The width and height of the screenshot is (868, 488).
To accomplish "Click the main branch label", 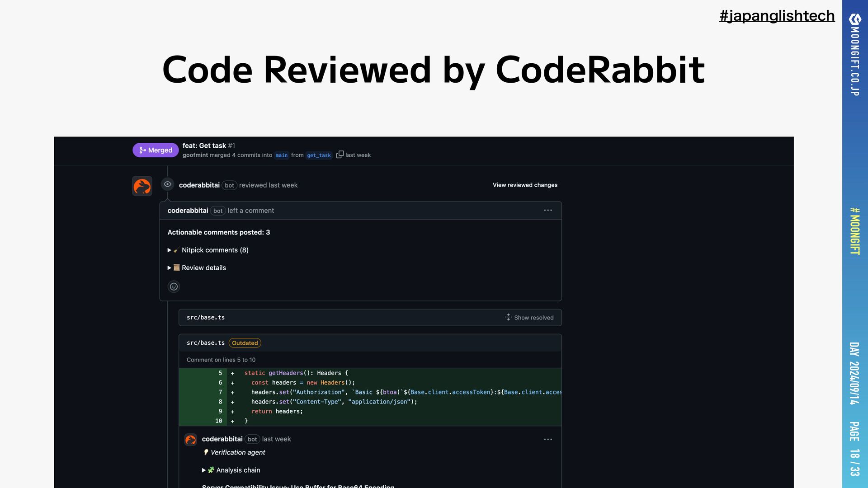I will click(281, 155).
